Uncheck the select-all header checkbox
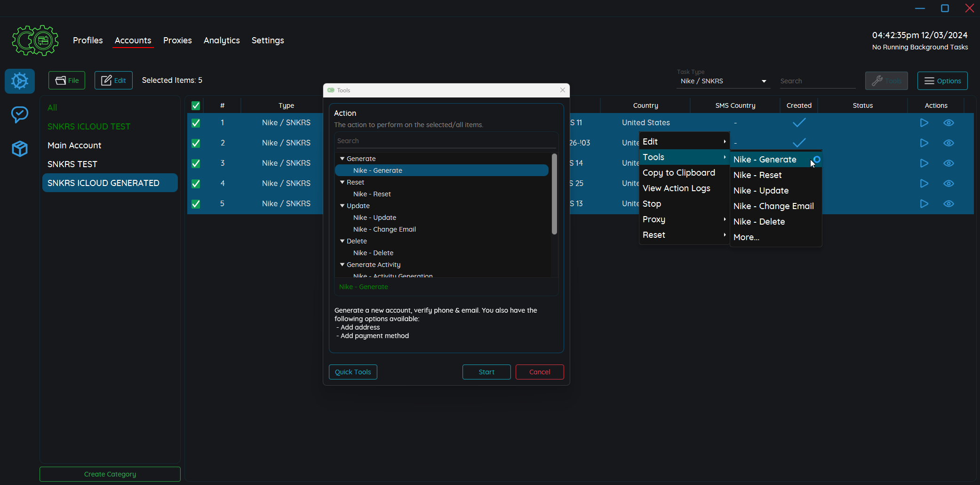980x485 pixels. point(196,105)
